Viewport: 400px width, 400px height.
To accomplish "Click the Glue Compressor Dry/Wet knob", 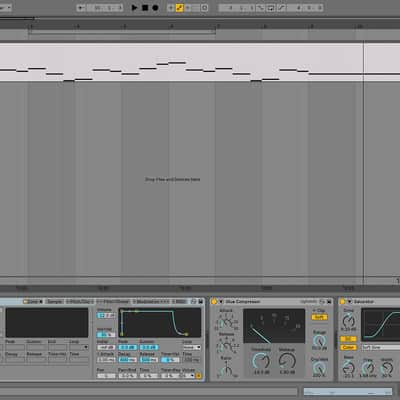I will pyautogui.click(x=319, y=368).
